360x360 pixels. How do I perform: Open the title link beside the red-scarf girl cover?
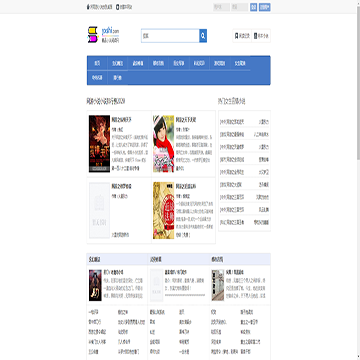click(186, 119)
